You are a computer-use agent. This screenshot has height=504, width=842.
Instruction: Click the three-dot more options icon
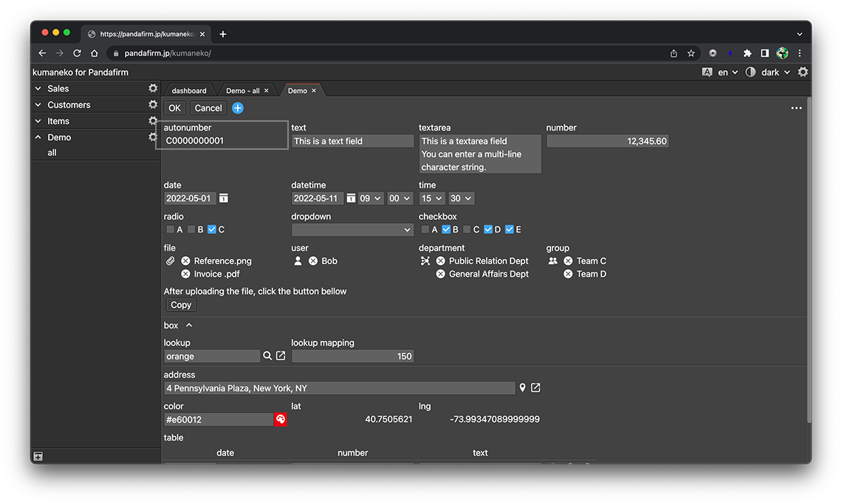tap(796, 108)
